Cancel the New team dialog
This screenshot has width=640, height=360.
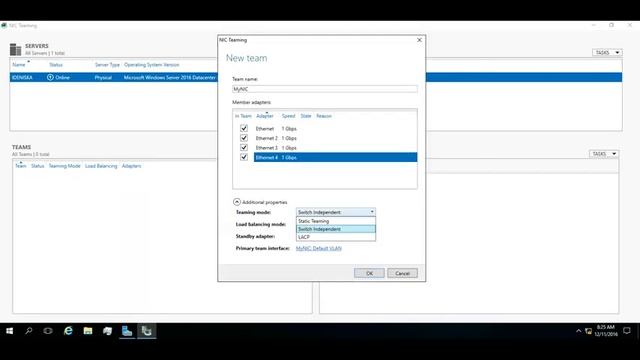402,273
